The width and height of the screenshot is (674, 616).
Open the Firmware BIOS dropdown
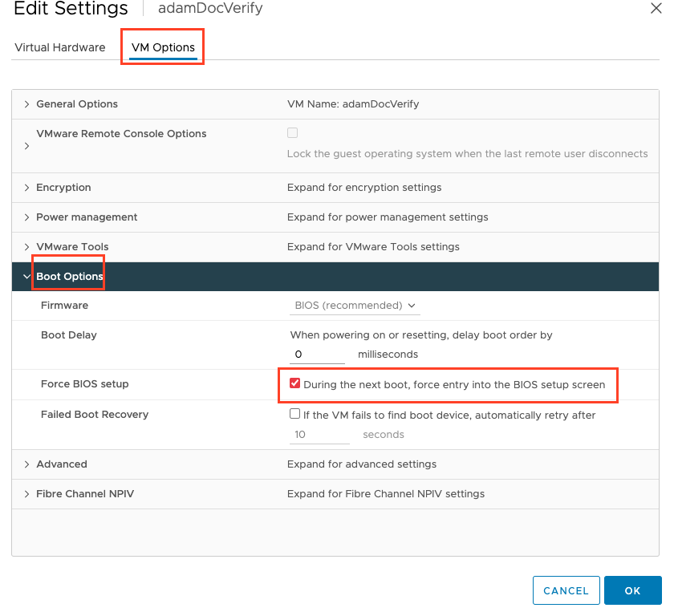pos(355,306)
